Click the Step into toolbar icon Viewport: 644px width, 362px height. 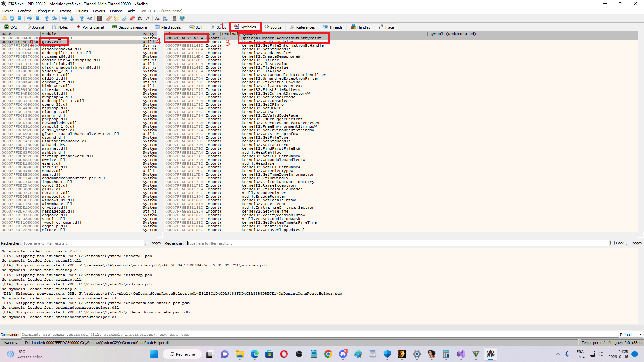47,18
